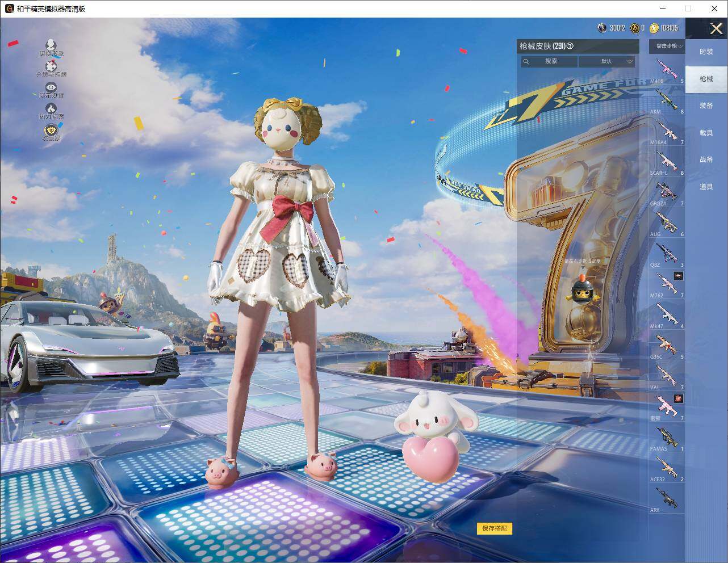The height and width of the screenshot is (563, 728).
Task: Select the G36C weapon skin
Action: point(667,346)
